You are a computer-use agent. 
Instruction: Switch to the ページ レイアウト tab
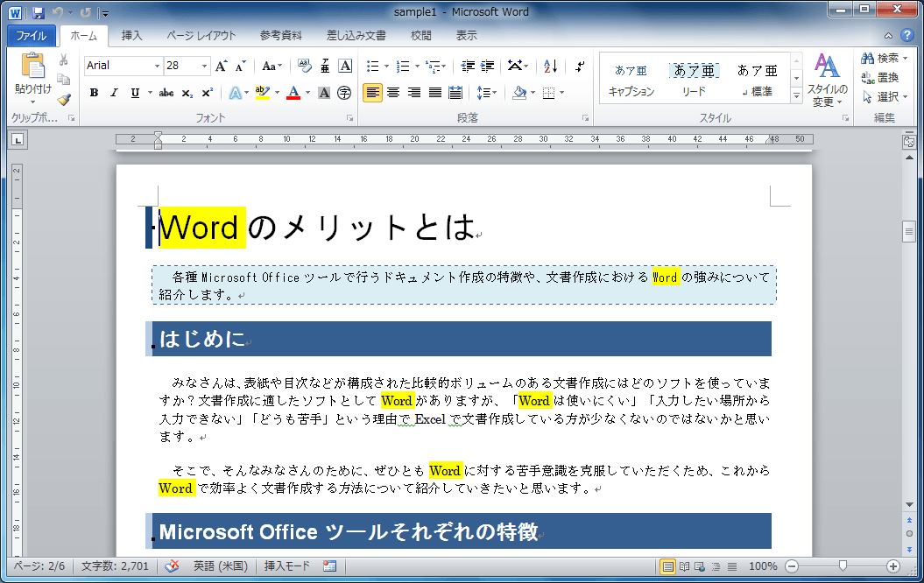click(x=201, y=36)
